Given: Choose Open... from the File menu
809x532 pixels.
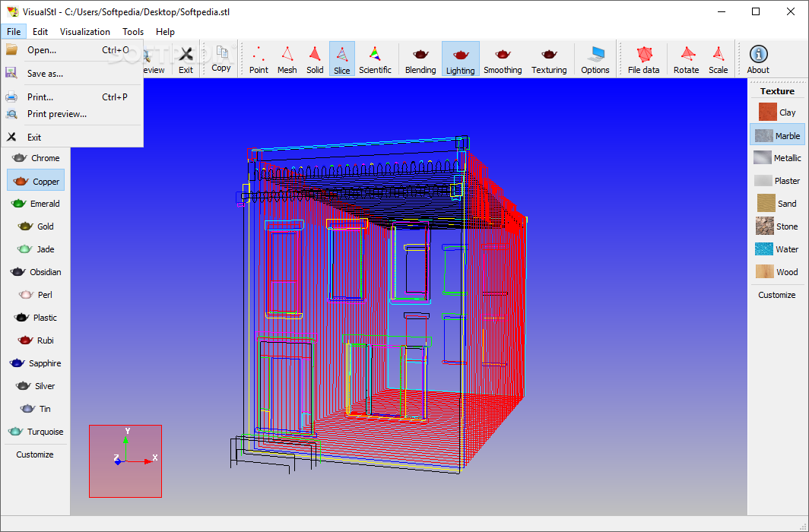Looking at the screenshot, I should (x=72, y=50).
